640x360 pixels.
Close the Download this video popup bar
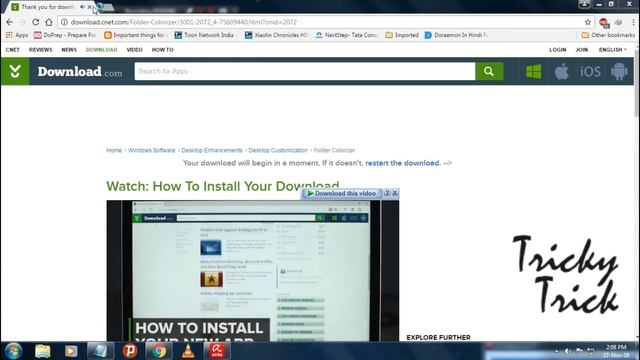[x=395, y=193]
